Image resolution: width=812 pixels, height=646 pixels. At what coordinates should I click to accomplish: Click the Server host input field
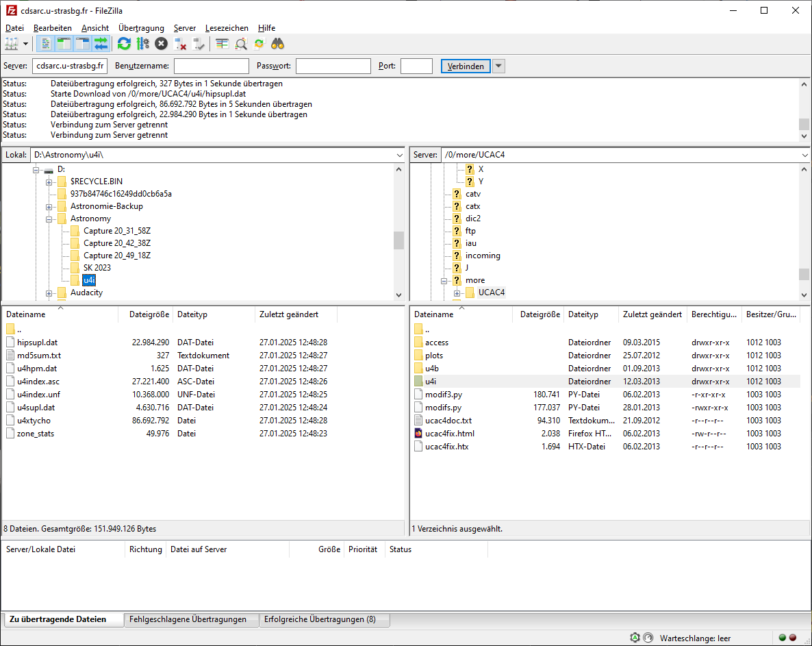point(69,66)
